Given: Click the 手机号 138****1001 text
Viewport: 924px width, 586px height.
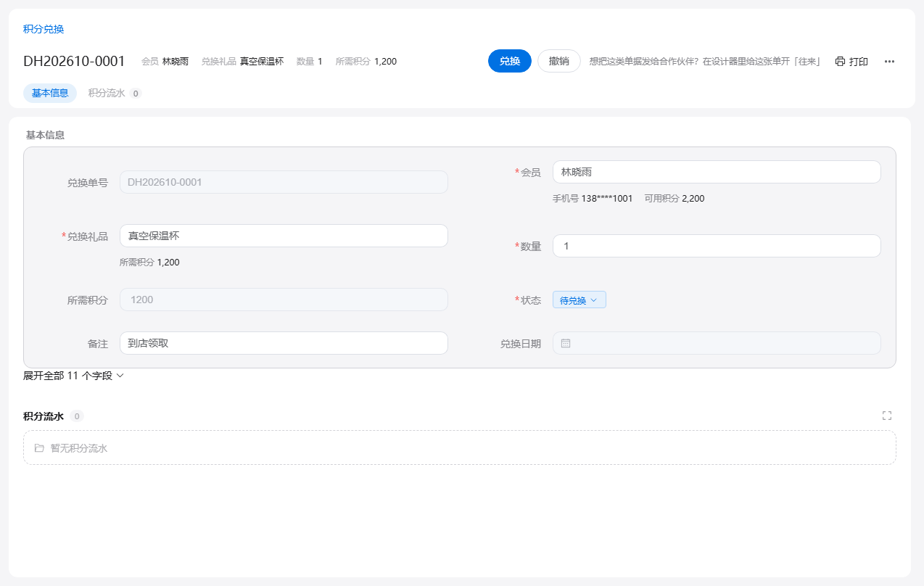Looking at the screenshot, I should tap(593, 198).
